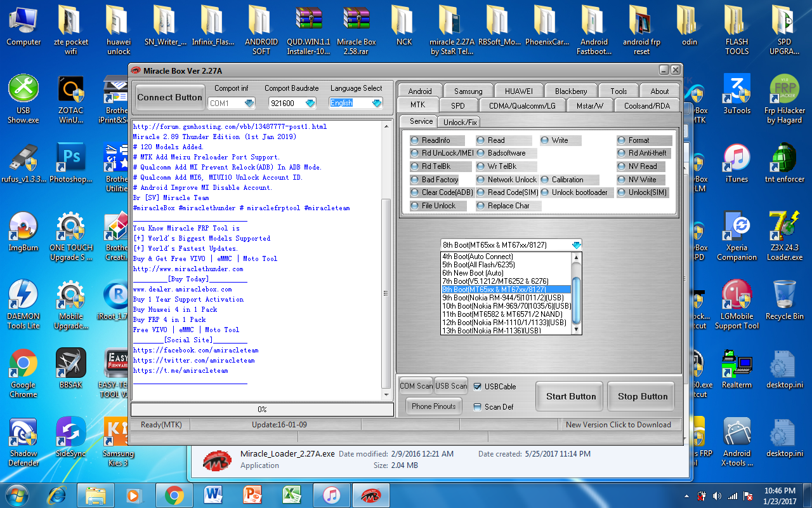This screenshot has height=508, width=812.
Task: Click the Stop Button
Action: [643, 396]
